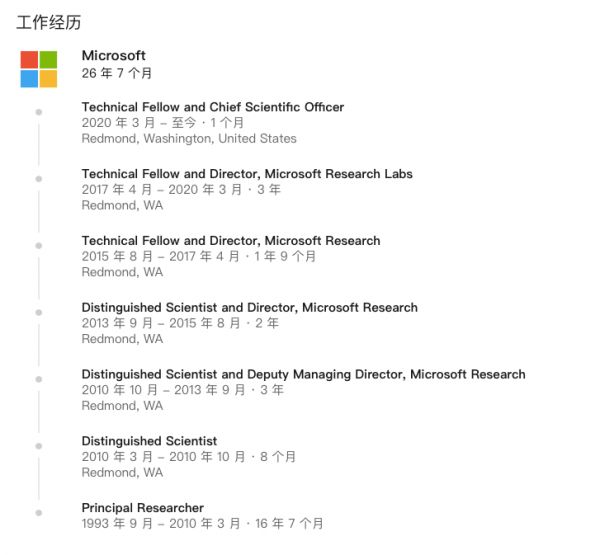Click timeline dot next to Principal Researcher

tap(38, 512)
